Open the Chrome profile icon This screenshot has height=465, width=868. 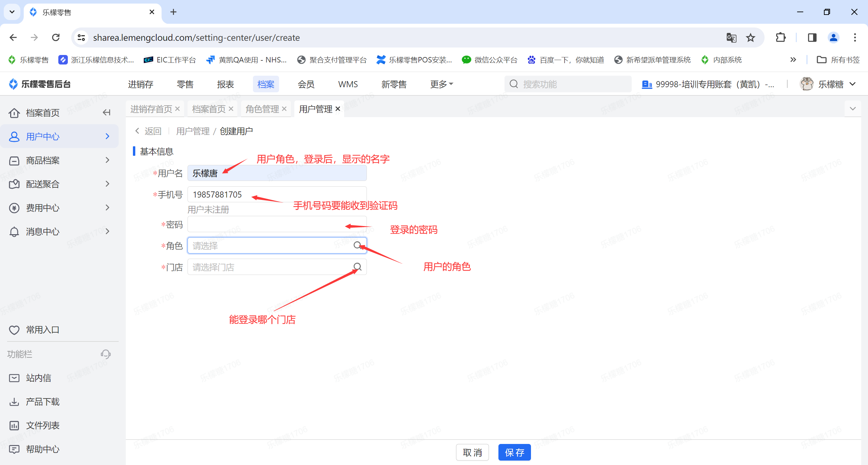click(833, 37)
